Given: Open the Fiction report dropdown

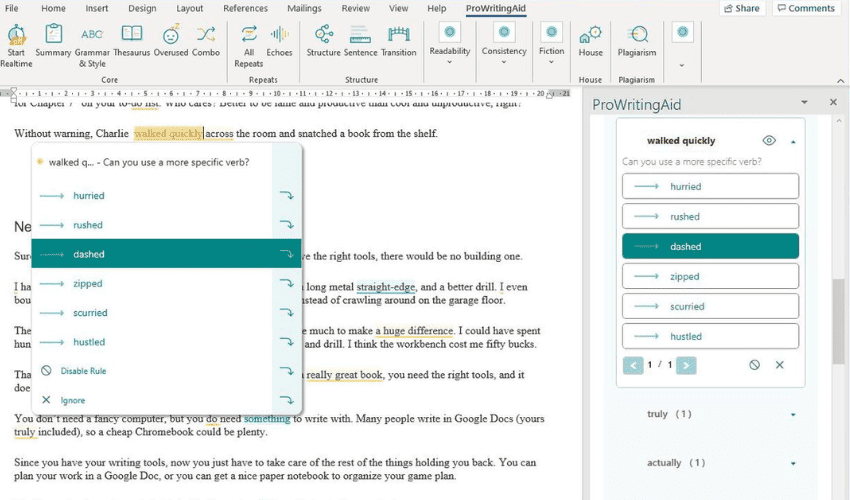Looking at the screenshot, I should 551,44.
